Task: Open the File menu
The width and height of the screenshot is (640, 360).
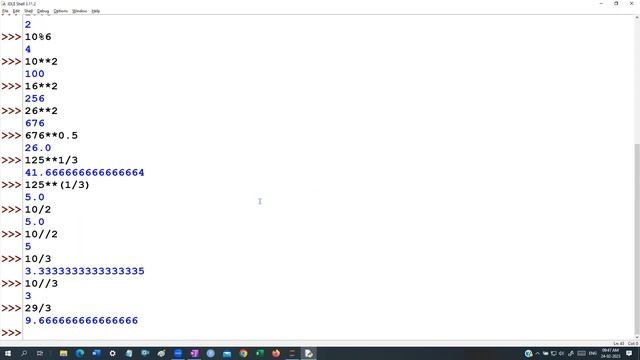Action: point(5,11)
